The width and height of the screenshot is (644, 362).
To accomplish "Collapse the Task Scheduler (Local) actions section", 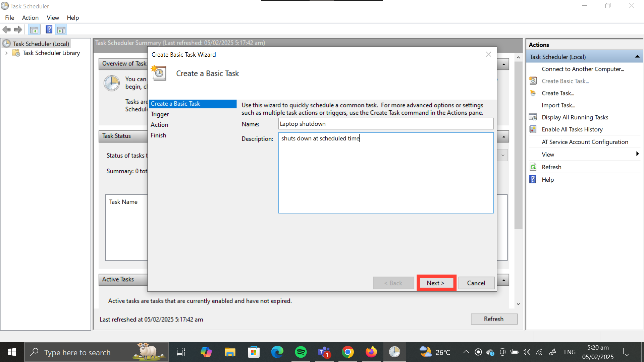I will tap(637, 57).
